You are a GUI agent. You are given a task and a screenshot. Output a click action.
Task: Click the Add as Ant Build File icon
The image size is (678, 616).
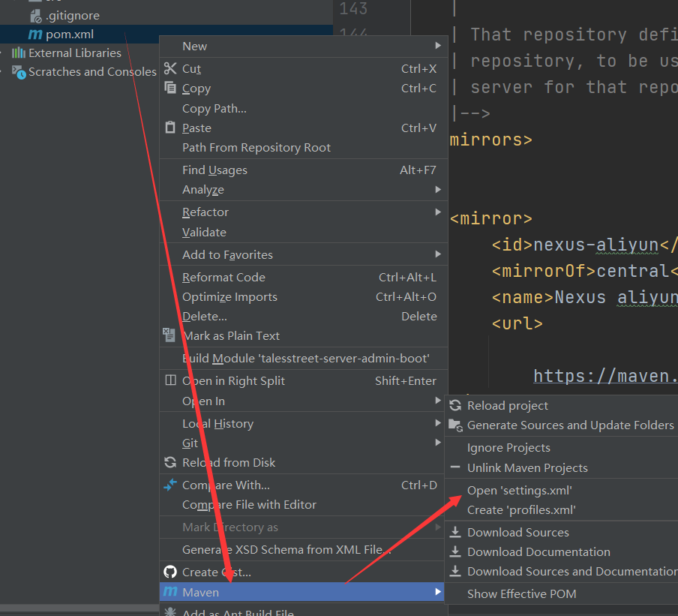click(x=170, y=611)
